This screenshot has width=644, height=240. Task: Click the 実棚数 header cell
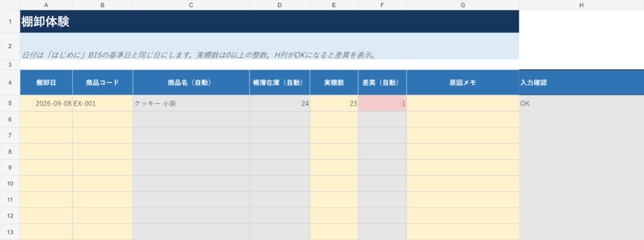pyautogui.click(x=334, y=82)
